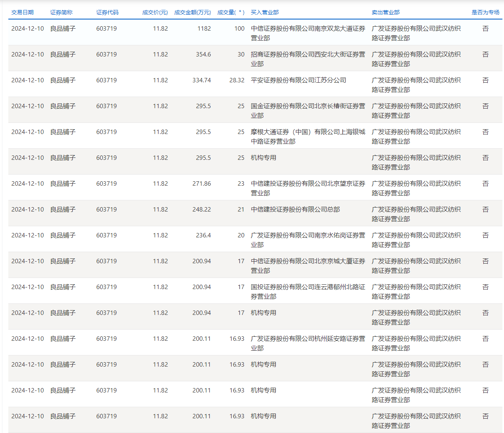Click volume 25 in 国金证券 row
Image resolution: width=504 pixels, height=433 pixels.
coord(241,106)
